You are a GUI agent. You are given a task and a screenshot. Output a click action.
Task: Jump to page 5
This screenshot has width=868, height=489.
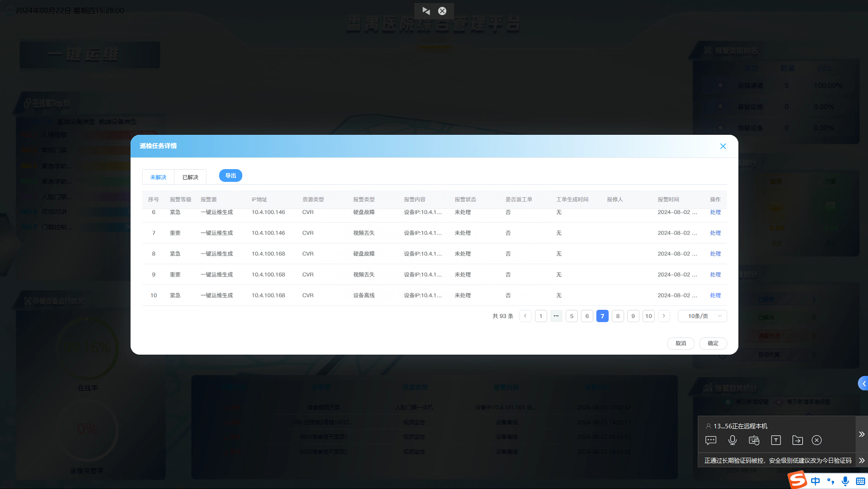pos(572,316)
